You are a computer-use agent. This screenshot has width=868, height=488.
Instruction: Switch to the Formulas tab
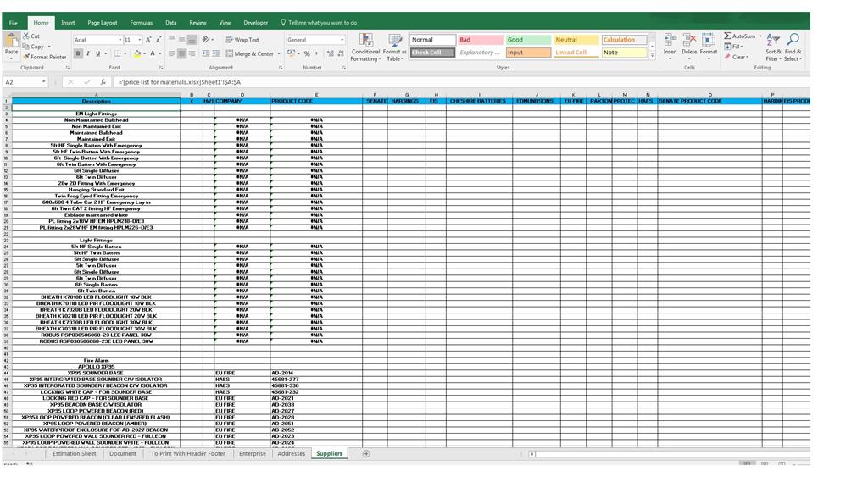(x=142, y=23)
